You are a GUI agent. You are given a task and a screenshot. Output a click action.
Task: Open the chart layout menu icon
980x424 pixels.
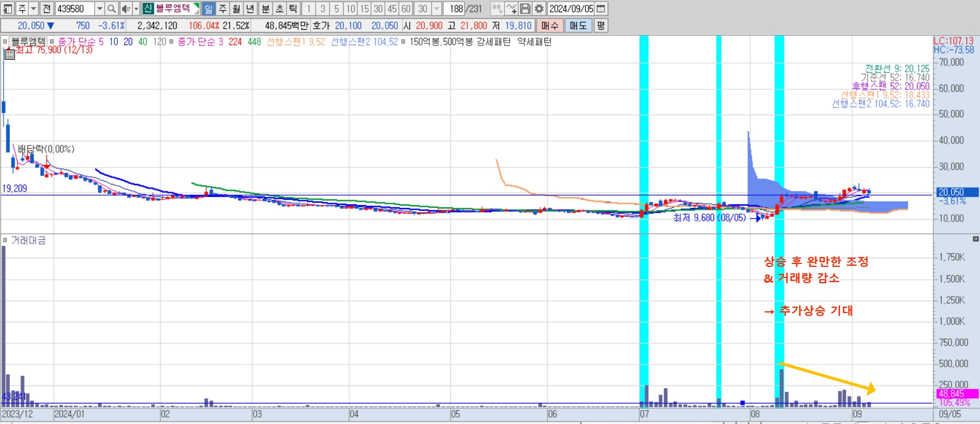point(8,9)
